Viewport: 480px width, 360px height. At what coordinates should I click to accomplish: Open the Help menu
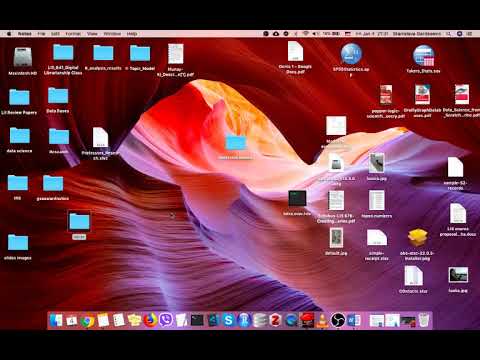[x=132, y=34]
